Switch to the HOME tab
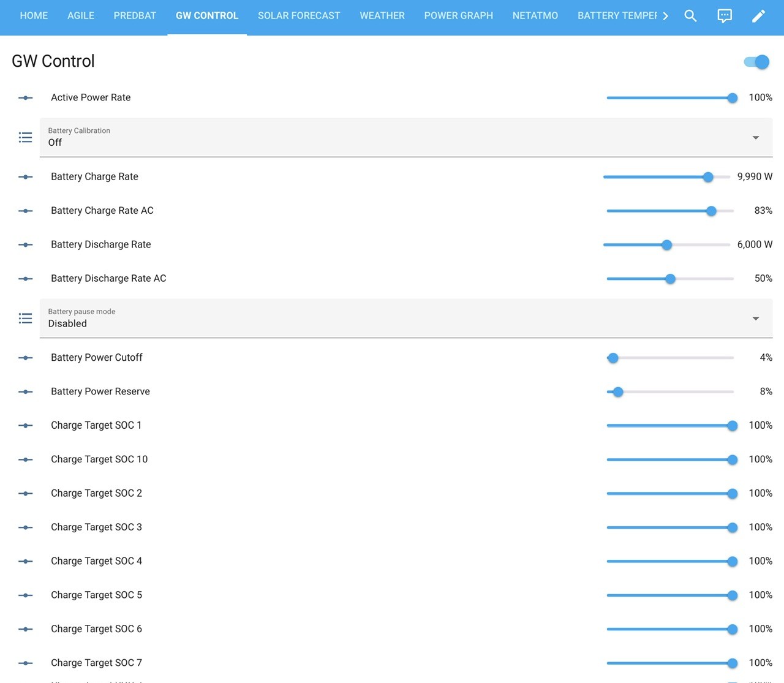 click(x=34, y=16)
